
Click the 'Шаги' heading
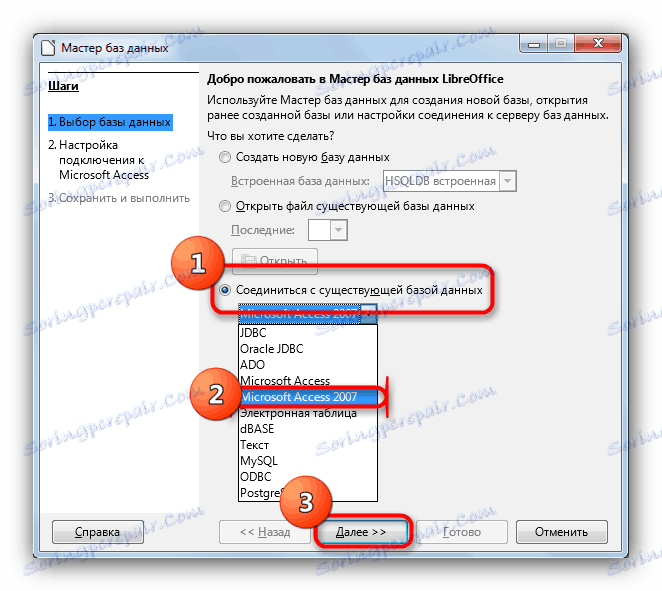point(63,86)
